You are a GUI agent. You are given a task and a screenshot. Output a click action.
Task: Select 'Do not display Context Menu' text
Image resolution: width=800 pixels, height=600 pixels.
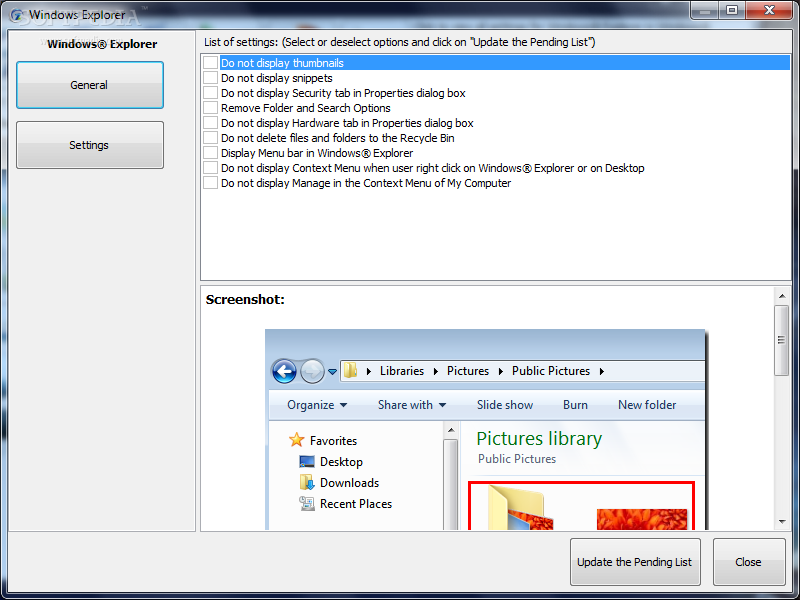click(433, 168)
